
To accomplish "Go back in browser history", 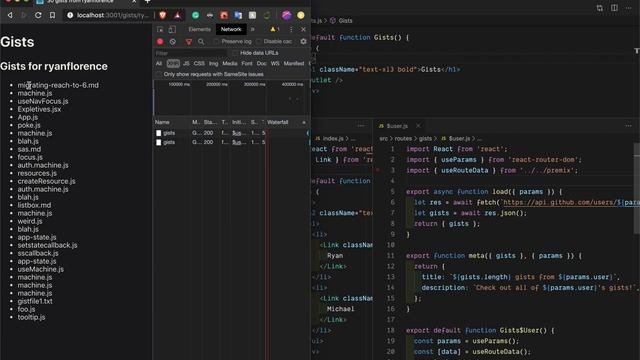I will 10,15.
